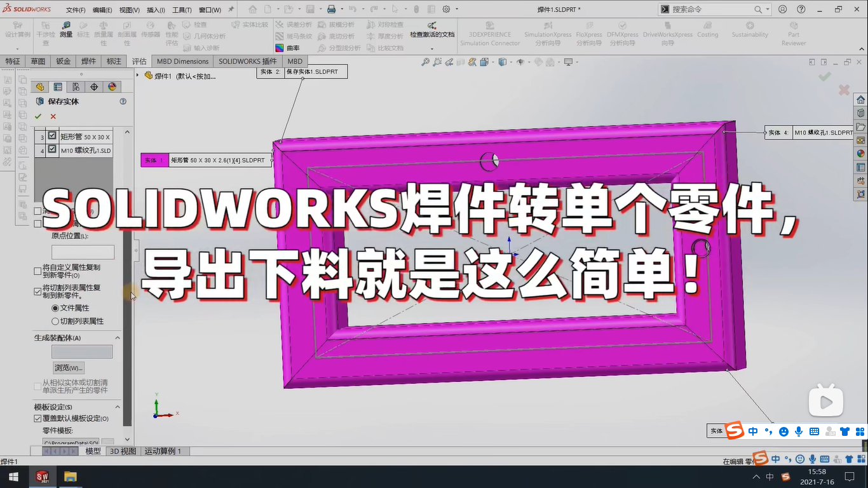The image size is (868, 488).
Task: Open the 文件(F) menu
Action: (x=76, y=10)
